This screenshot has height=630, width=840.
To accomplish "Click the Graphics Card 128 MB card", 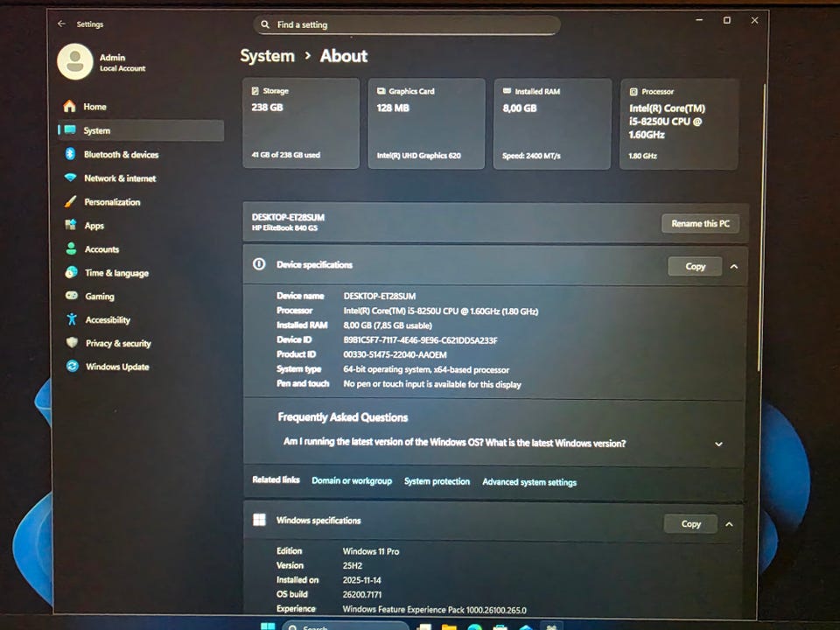I will pos(426,123).
